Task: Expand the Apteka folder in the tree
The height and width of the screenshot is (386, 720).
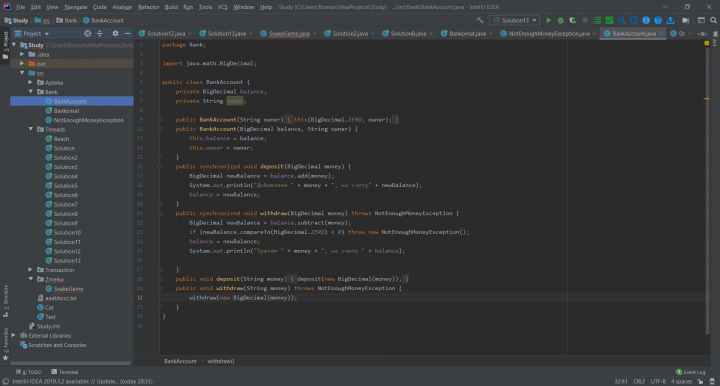Action: (x=30, y=83)
